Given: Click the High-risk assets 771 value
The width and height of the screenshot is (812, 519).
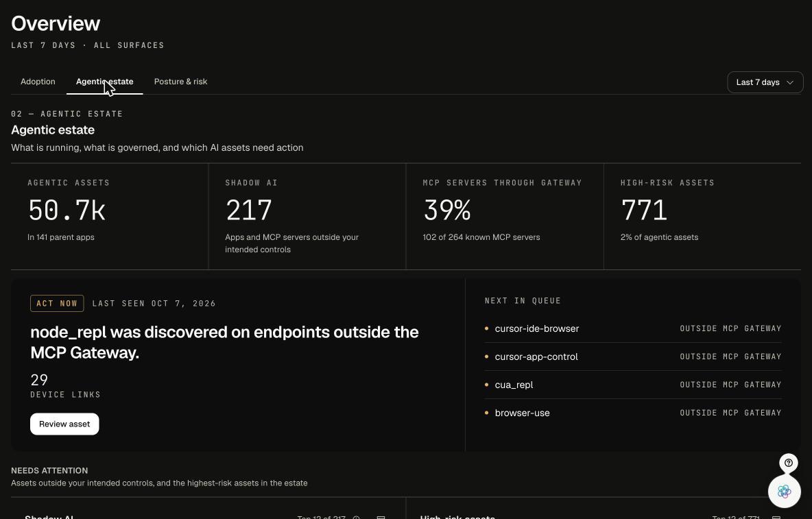Looking at the screenshot, I should (644, 210).
